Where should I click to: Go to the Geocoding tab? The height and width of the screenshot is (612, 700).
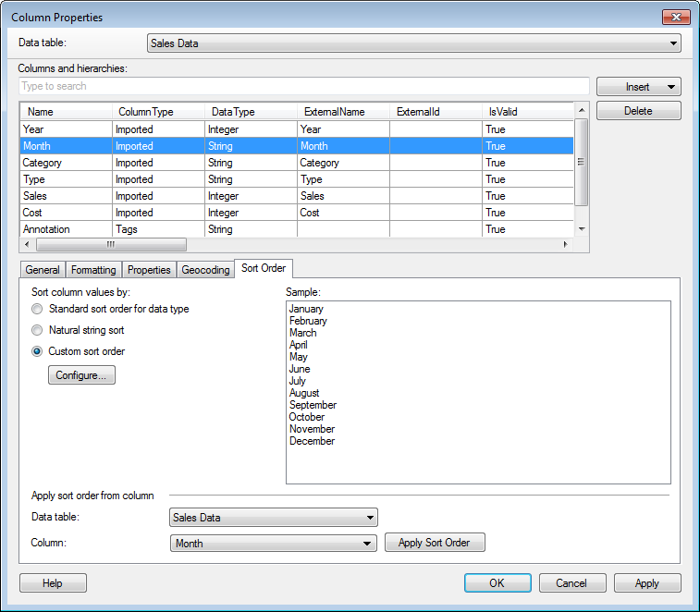(205, 270)
